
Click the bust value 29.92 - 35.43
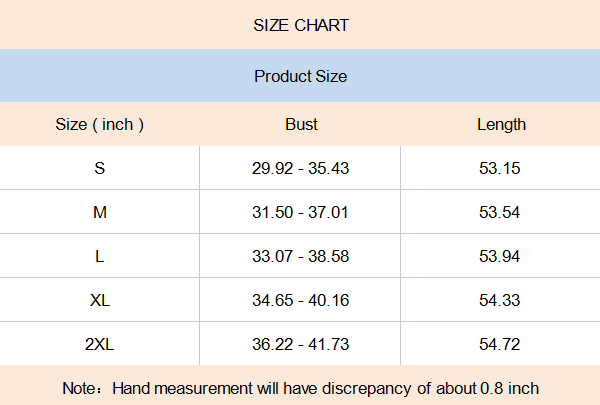(300, 168)
